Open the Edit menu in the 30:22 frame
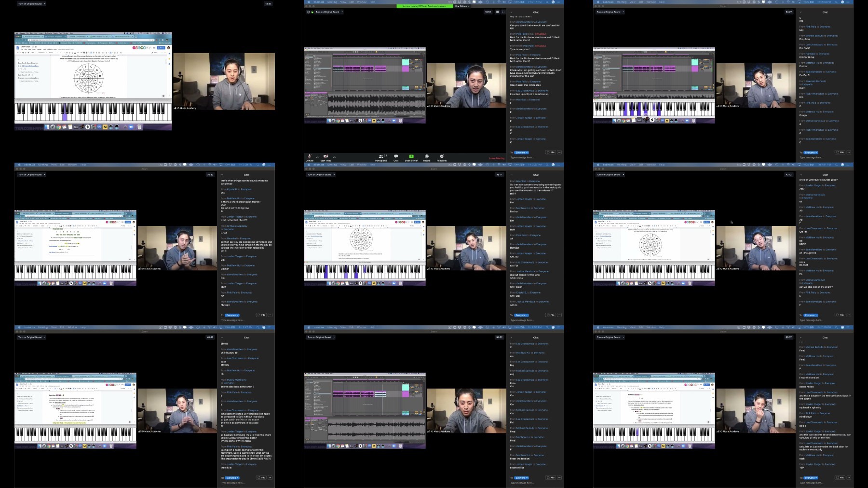This screenshot has height=488, width=868. [x=62, y=165]
